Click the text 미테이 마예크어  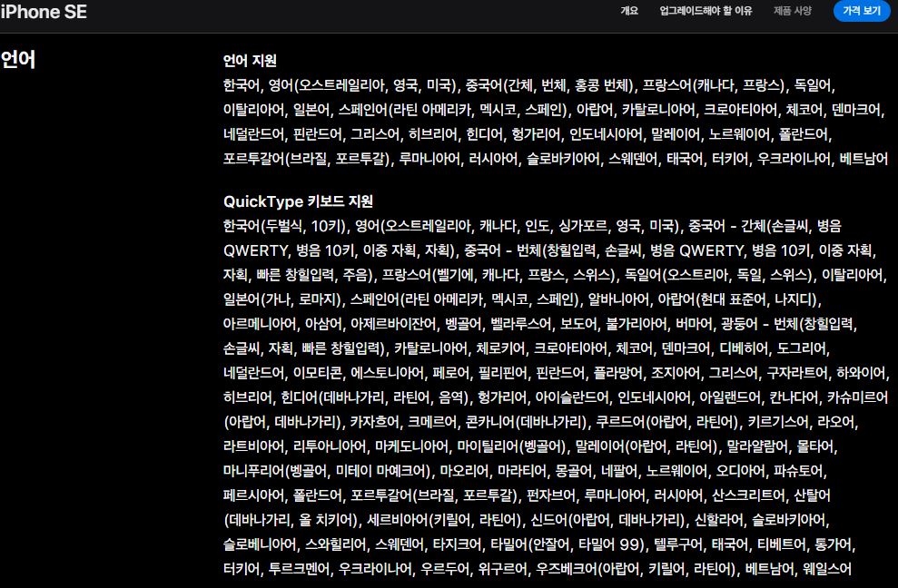[381, 472]
